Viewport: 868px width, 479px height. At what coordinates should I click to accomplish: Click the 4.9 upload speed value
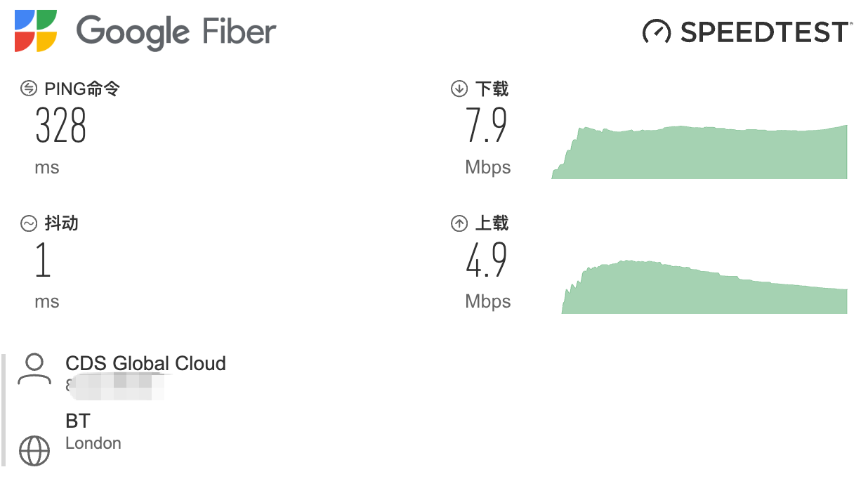pyautogui.click(x=486, y=261)
